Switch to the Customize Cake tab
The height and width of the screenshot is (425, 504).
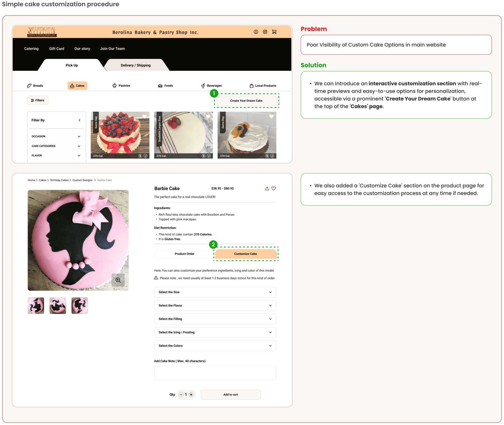(x=246, y=254)
